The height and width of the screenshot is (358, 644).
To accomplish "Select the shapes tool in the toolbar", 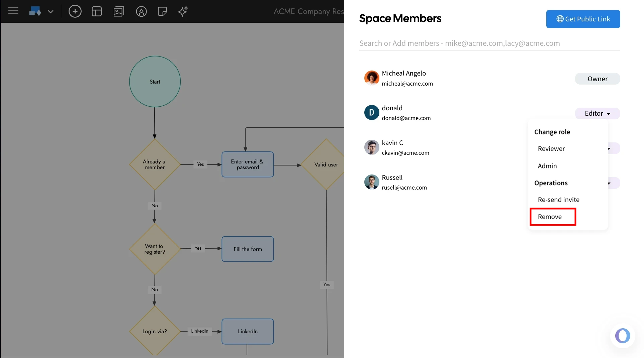I will tap(35, 11).
